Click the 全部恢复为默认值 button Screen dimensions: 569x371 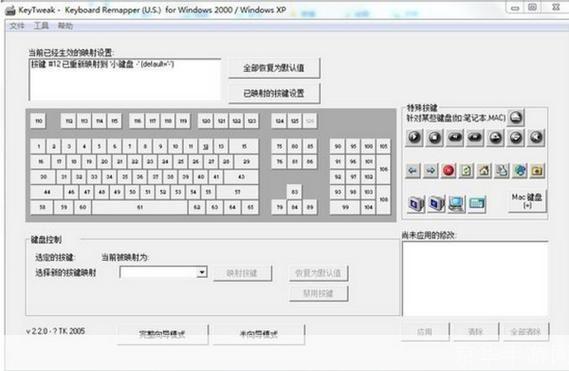tap(274, 68)
